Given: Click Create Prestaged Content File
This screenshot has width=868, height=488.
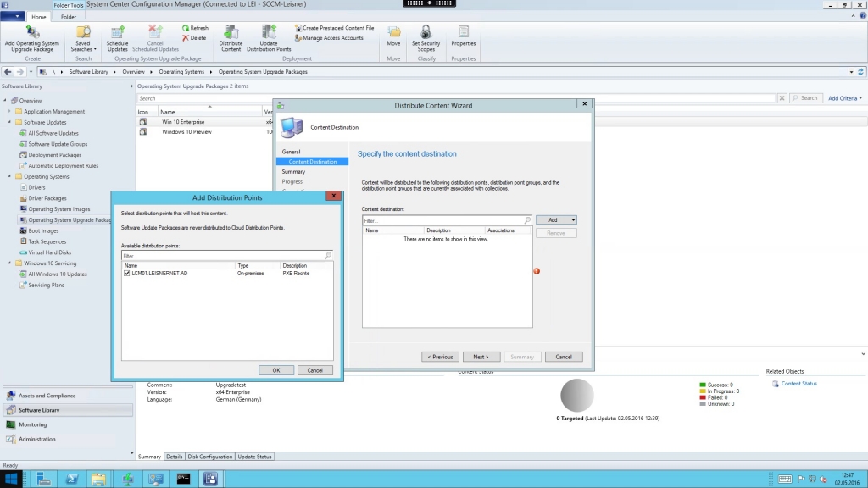Looking at the screenshot, I should point(334,28).
